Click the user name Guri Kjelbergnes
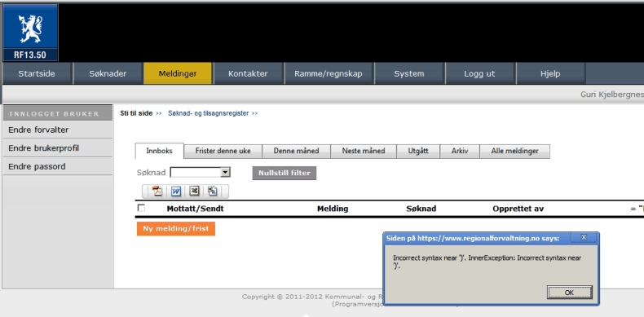The width and height of the screenshot is (644, 317). 612,95
